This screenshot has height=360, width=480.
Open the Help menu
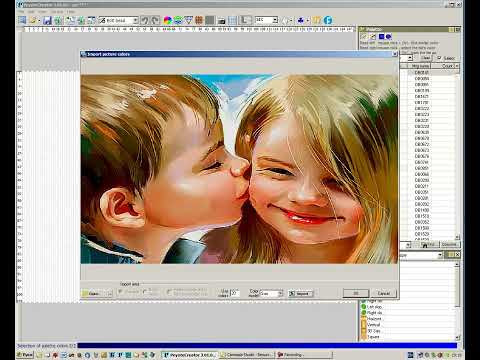coord(71,12)
